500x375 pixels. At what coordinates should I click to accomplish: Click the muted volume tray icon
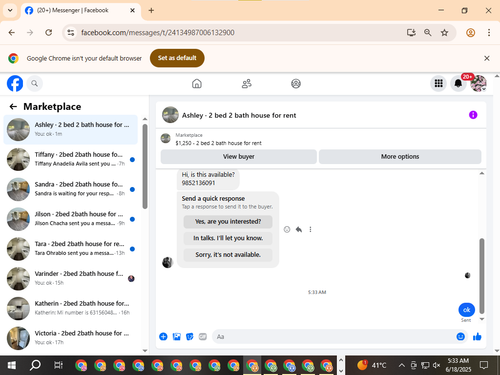click(x=436, y=365)
